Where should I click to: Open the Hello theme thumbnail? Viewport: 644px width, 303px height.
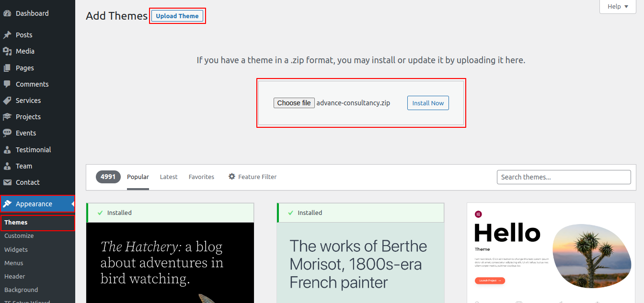pos(551,253)
